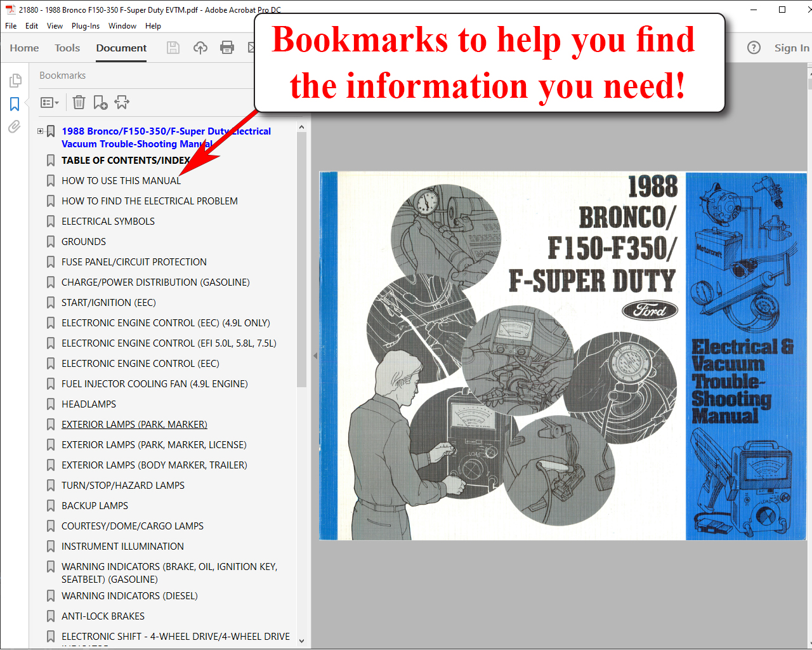Expand the 1988 Bronco manual root bookmark
The width and height of the screenshot is (812, 650).
point(40,131)
